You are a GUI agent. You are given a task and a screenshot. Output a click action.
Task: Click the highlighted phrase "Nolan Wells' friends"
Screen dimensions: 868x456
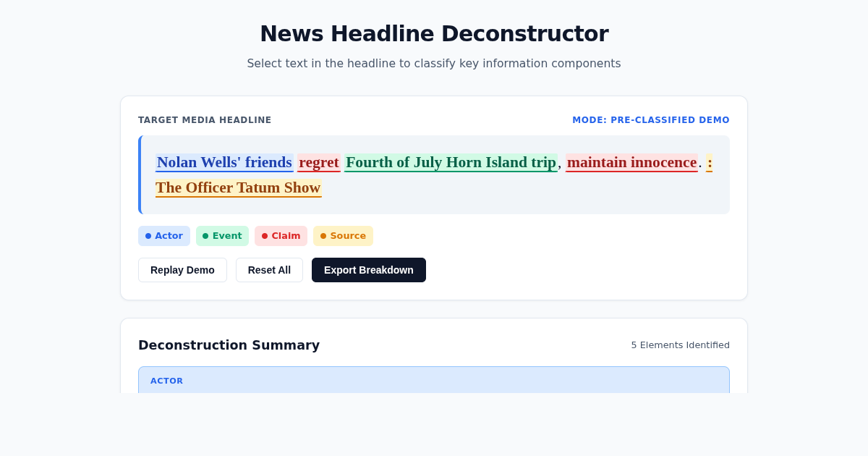click(224, 162)
